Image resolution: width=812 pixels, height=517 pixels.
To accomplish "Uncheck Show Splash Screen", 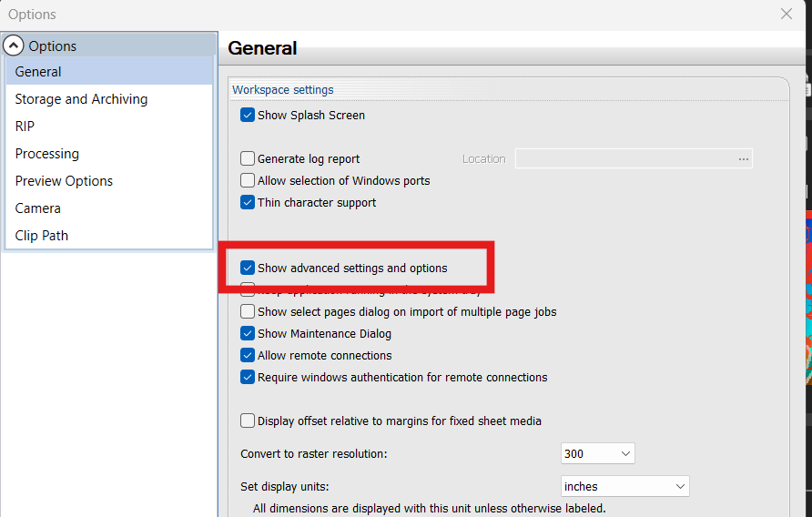I will point(248,115).
